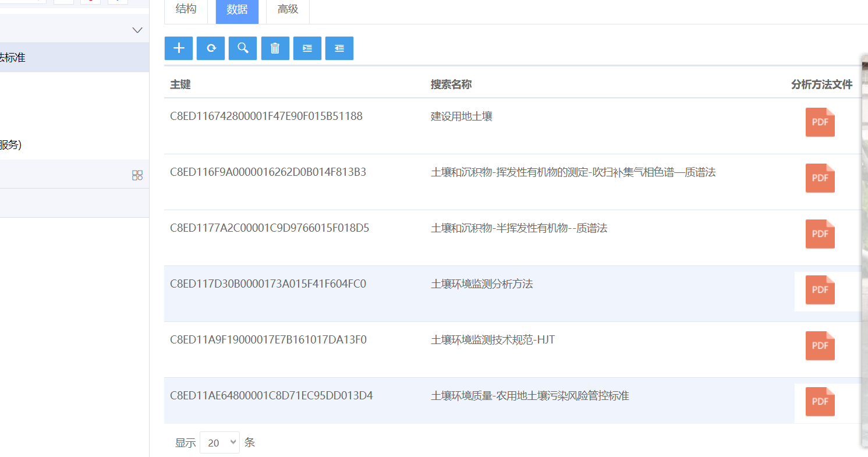
Task: Click the trash delete button
Action: [275, 48]
